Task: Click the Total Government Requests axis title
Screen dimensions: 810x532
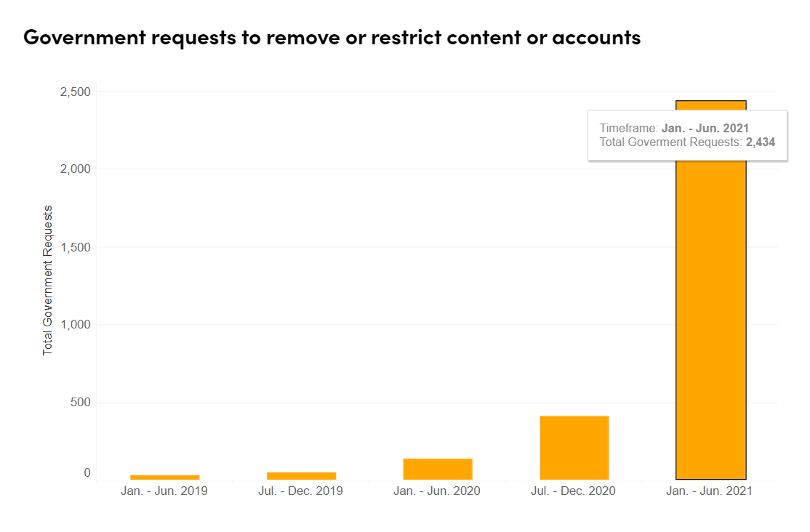Action: (x=47, y=281)
